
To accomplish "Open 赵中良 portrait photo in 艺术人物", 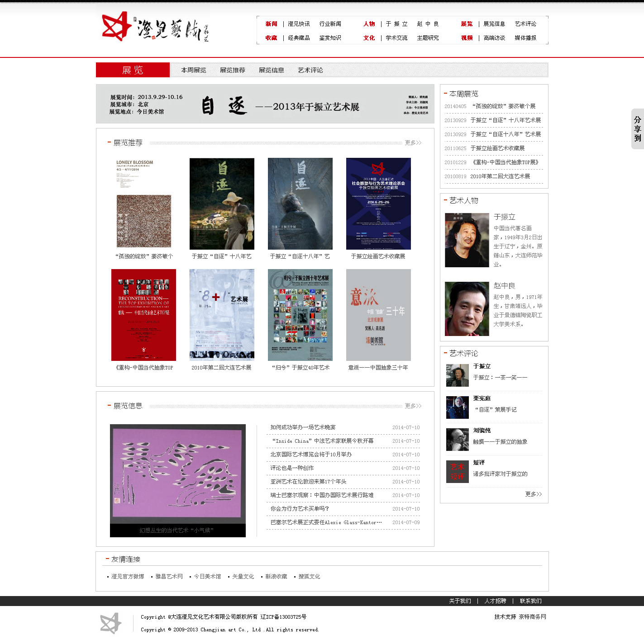I will pos(467,309).
